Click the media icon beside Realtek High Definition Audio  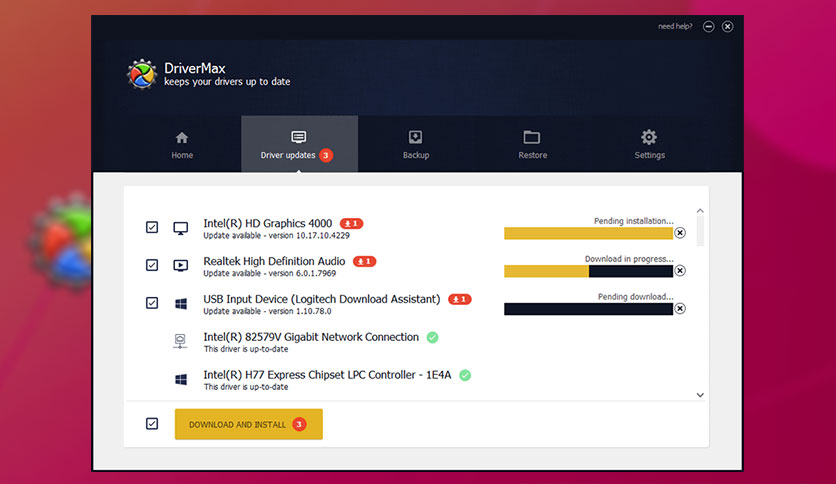tap(181, 265)
